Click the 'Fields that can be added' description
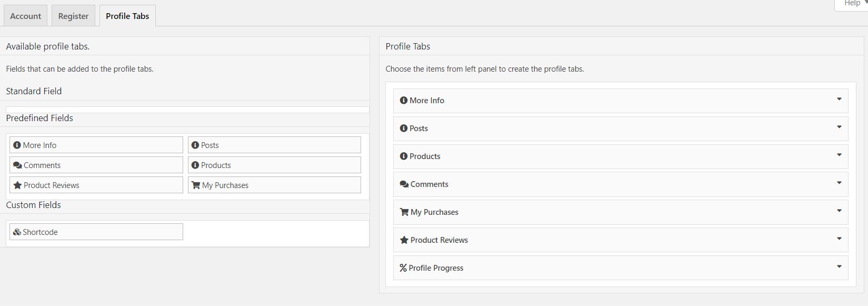Screen dimensions: 868x306 [x=79, y=69]
